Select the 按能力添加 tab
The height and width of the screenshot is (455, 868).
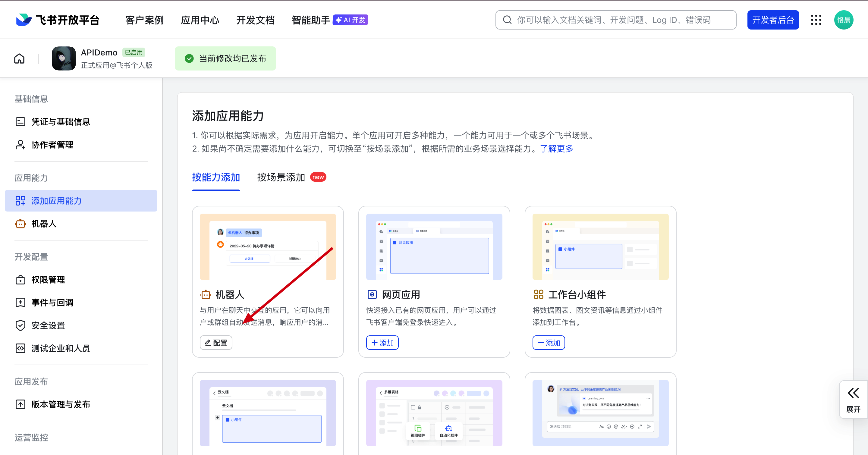pyautogui.click(x=216, y=177)
